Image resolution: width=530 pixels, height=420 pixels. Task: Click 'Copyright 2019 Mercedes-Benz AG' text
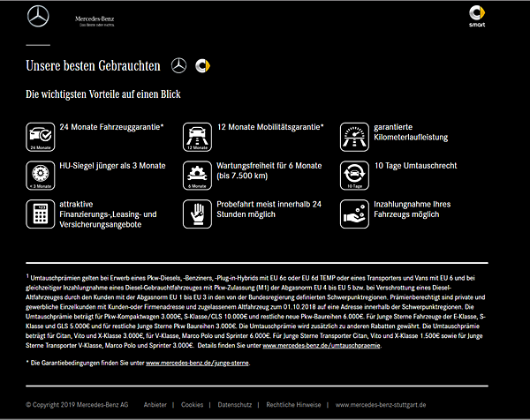pos(77,404)
